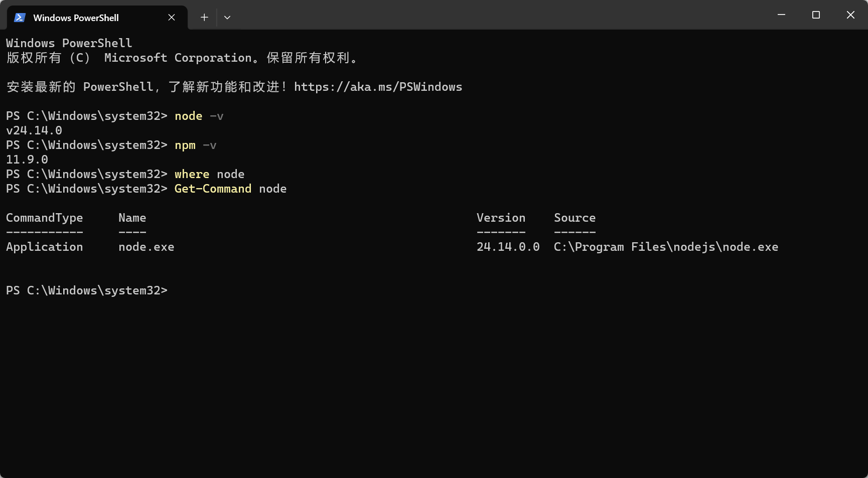
Task: Click the Application value in the table
Action: pyautogui.click(x=45, y=247)
